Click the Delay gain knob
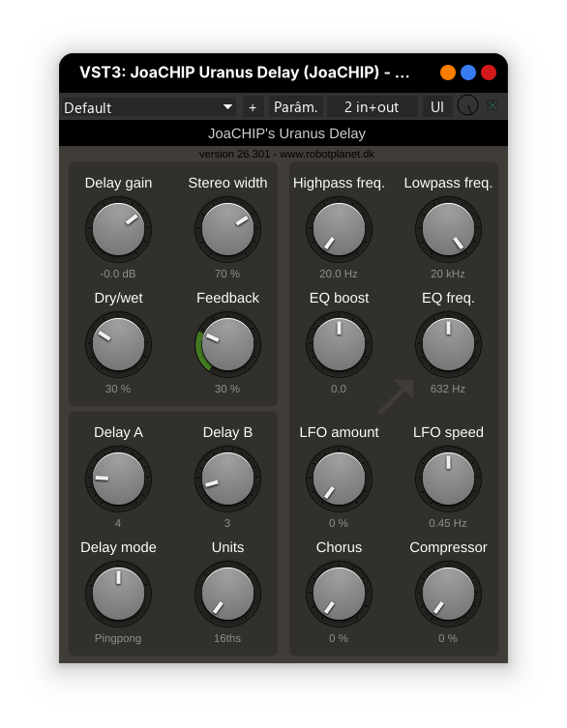Viewport: 567px width, 728px height. coord(118,229)
